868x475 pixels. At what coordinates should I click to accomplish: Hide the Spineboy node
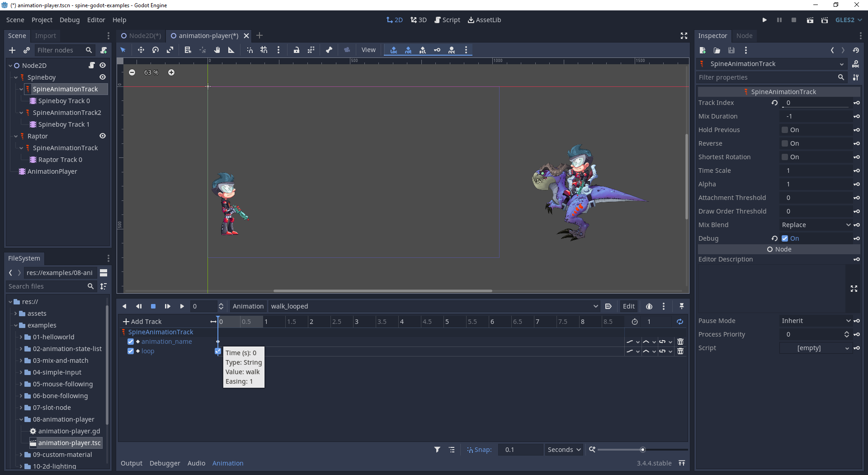pyautogui.click(x=103, y=77)
